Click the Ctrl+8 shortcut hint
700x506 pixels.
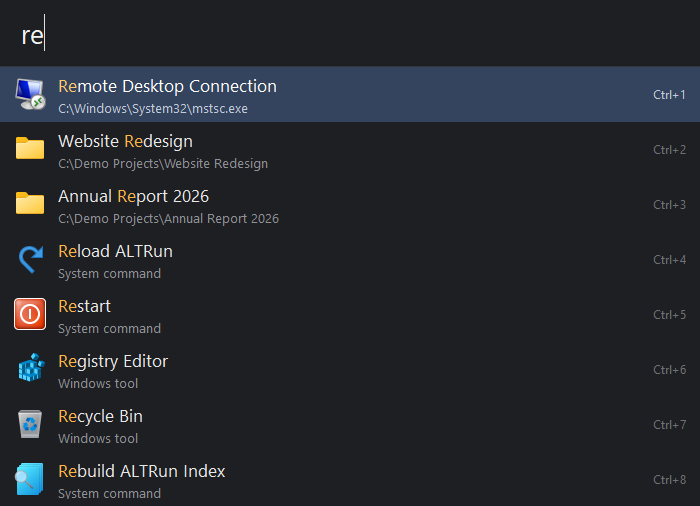tap(669, 479)
